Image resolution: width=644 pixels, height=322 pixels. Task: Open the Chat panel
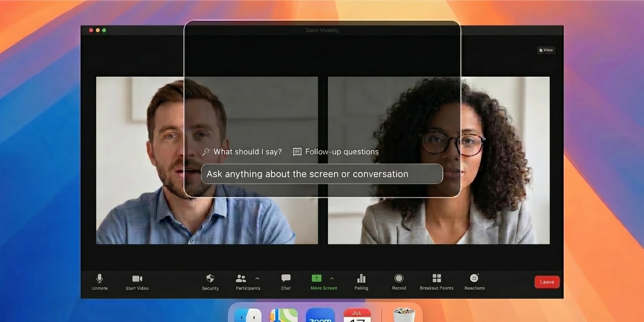(x=286, y=282)
